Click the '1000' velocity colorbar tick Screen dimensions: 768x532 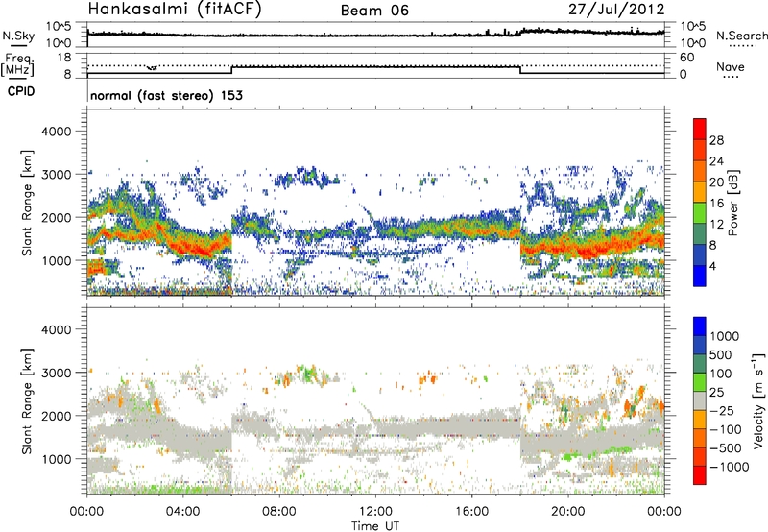(724, 336)
